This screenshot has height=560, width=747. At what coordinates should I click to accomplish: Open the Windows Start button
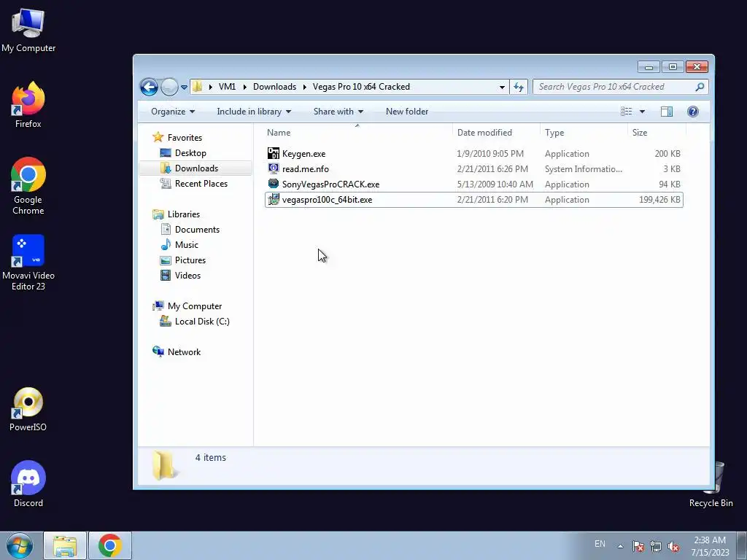[20, 545]
